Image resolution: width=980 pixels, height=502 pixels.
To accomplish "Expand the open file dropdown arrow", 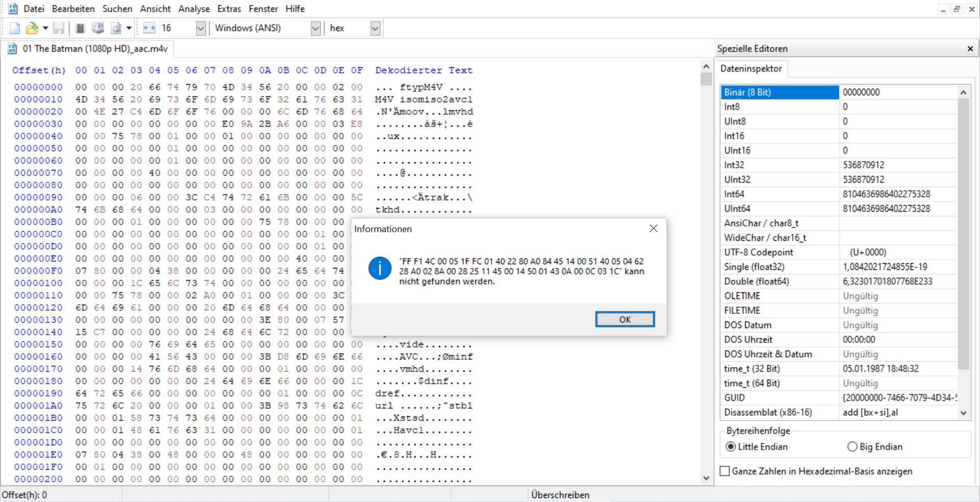I will click(45, 28).
